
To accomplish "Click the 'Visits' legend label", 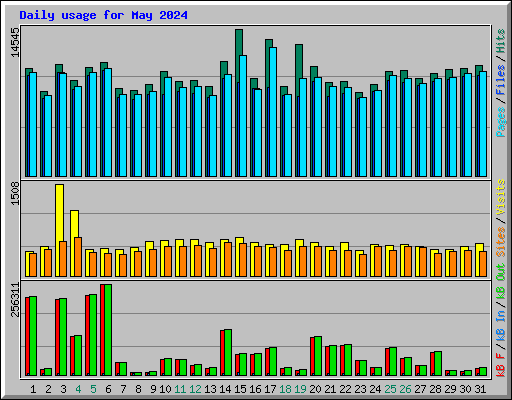I will 501,197.
